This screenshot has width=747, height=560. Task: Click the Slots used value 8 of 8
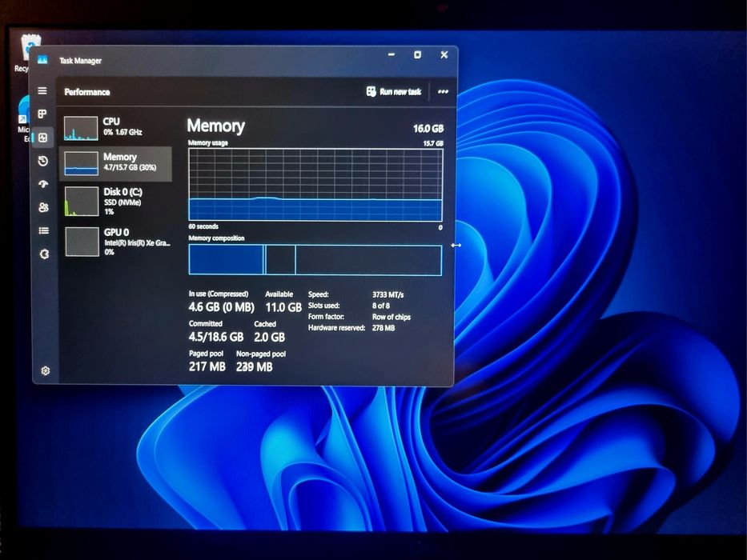click(x=381, y=306)
